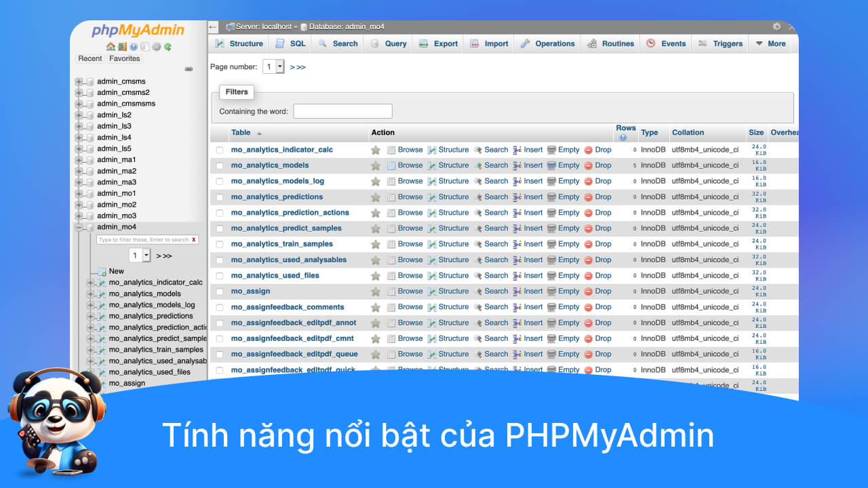Open the MySQL documentation page icon
Viewport: 868px width, 488px height.
click(144, 47)
